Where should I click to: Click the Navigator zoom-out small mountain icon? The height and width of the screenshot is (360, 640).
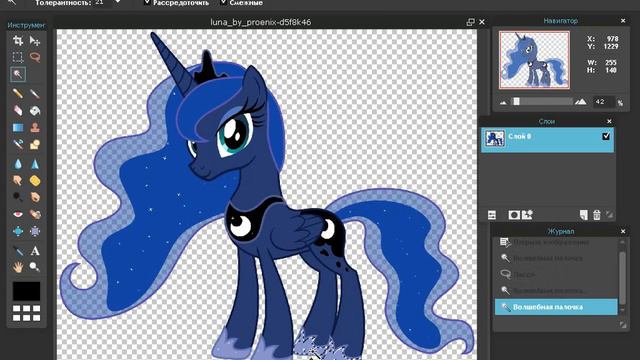[x=503, y=102]
